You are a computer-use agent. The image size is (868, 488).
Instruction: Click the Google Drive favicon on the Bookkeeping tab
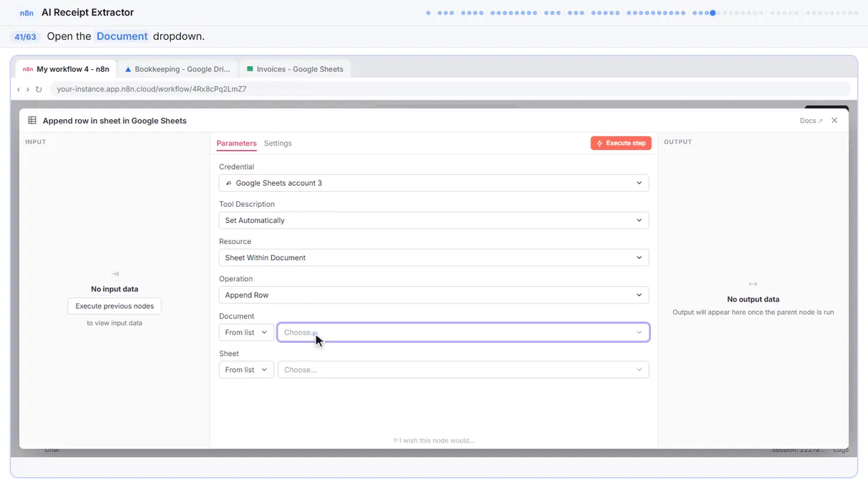pyautogui.click(x=128, y=69)
